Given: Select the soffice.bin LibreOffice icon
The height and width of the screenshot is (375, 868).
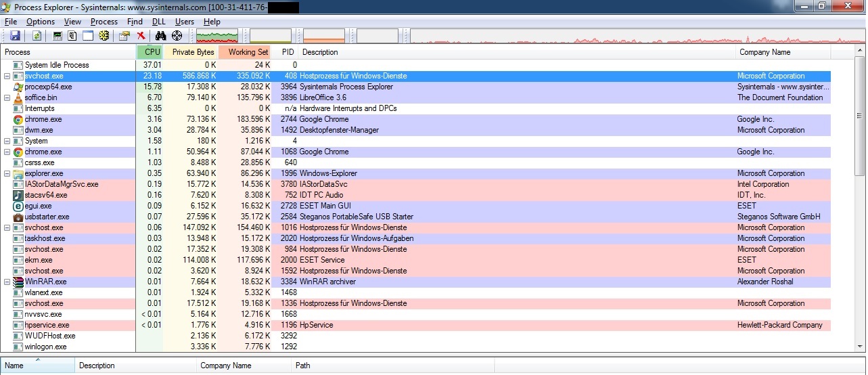Looking at the screenshot, I should 18,97.
